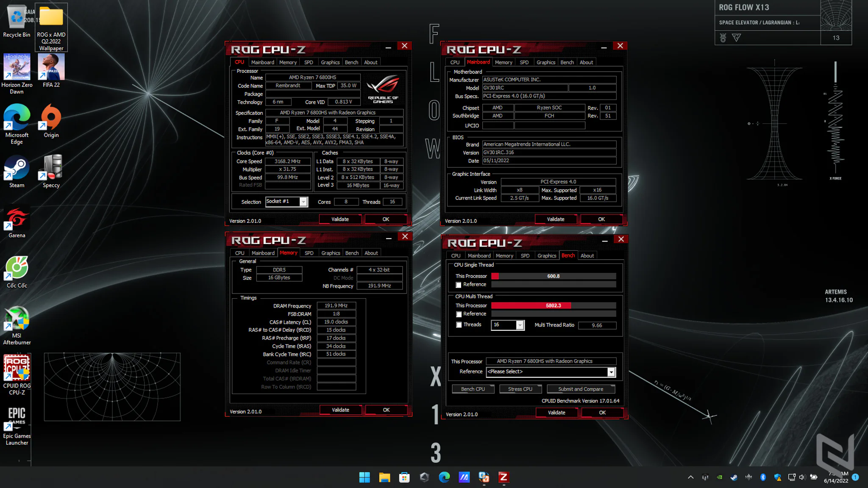Viewport: 868px width, 488px height.
Task: Click OK in the Mainboard window
Action: 601,219
